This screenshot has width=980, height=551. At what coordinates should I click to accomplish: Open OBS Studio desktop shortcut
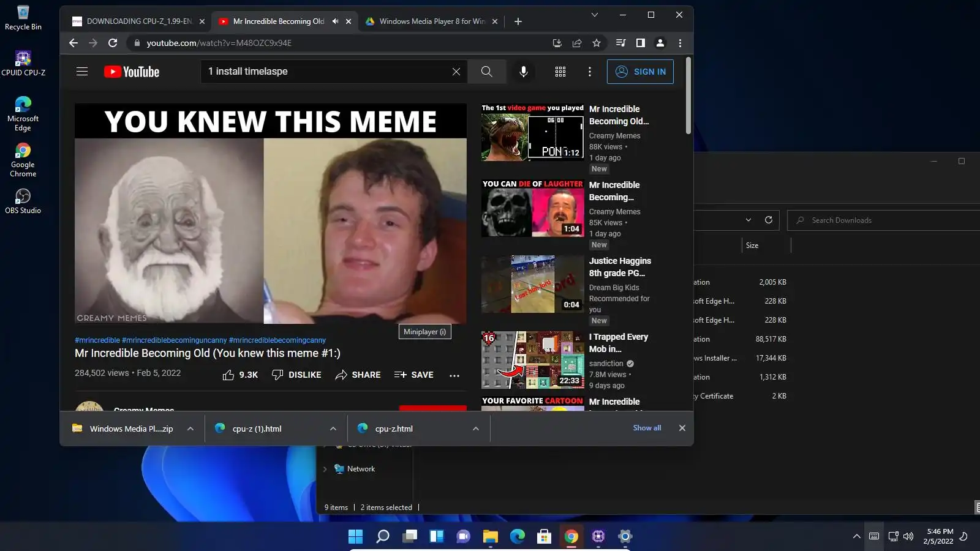tap(23, 201)
